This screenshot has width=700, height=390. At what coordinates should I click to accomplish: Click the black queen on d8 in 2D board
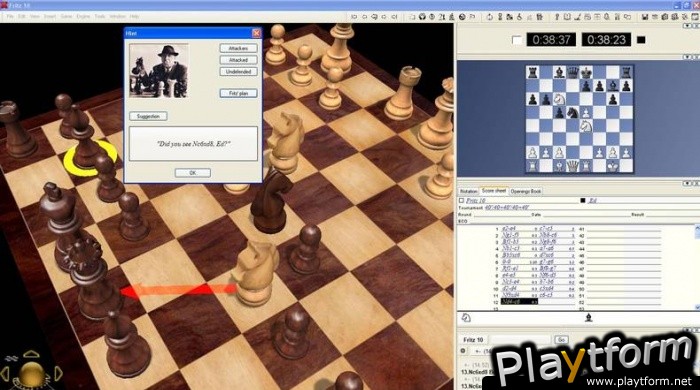pyautogui.click(x=572, y=72)
